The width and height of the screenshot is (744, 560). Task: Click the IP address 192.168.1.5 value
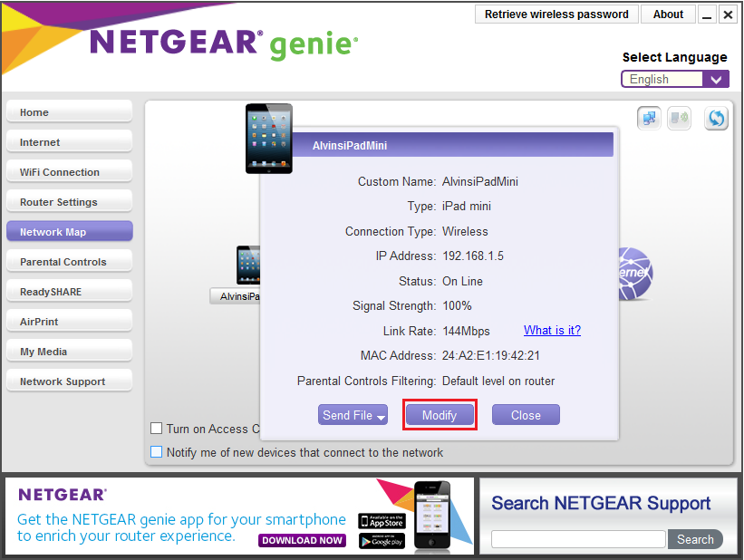(x=473, y=256)
